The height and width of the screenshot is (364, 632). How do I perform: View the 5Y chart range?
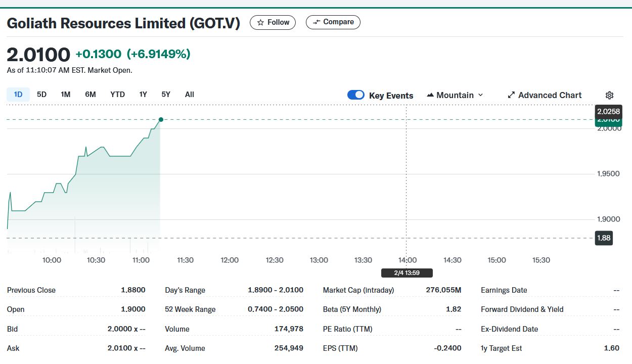166,95
